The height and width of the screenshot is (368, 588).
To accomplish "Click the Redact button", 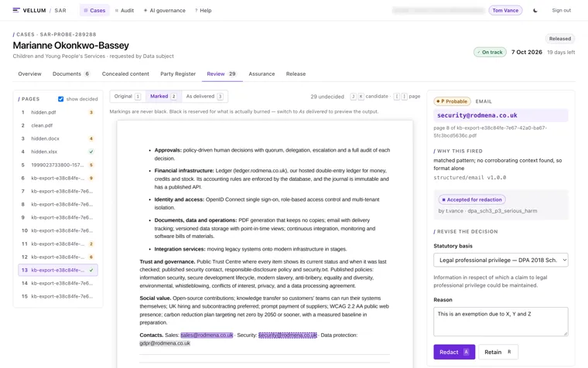I will [454, 352].
